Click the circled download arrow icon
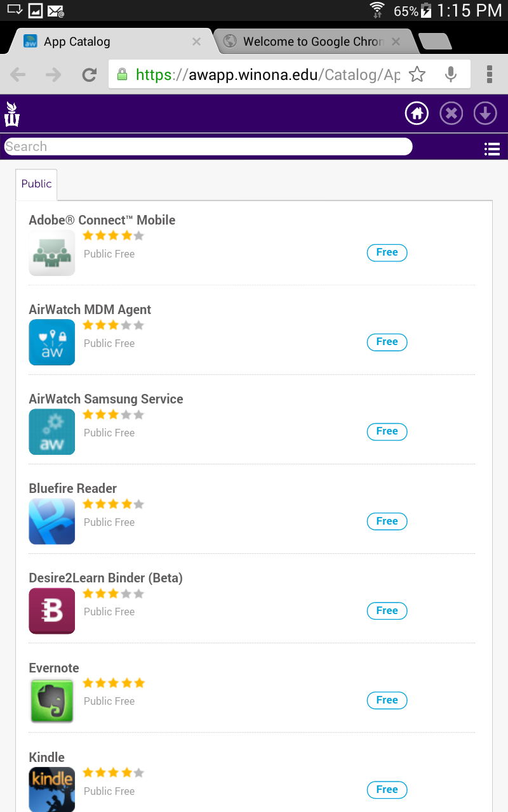Screen dimensions: 508x812 (x=485, y=114)
